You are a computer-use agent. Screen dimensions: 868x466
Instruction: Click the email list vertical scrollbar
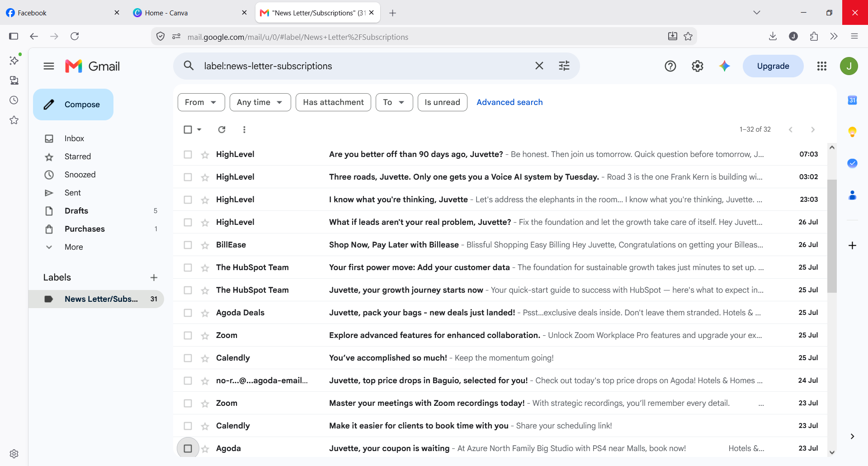pos(832,235)
